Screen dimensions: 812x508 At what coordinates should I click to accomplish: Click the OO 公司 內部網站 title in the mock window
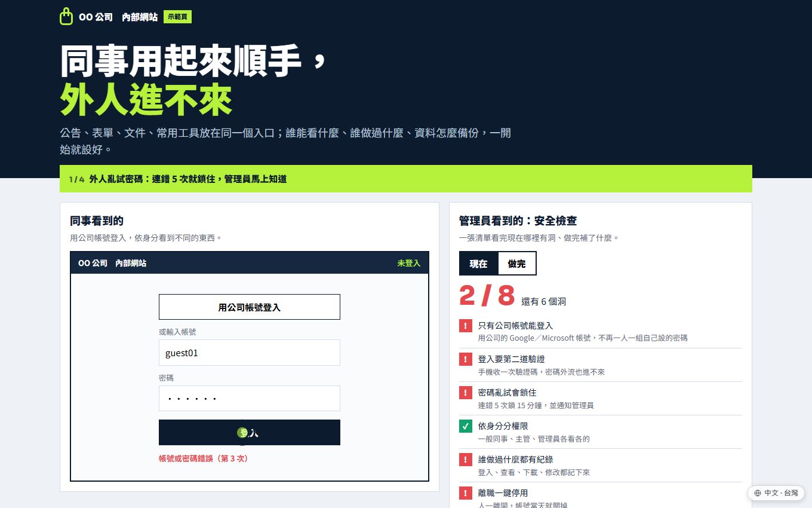pyautogui.click(x=112, y=263)
